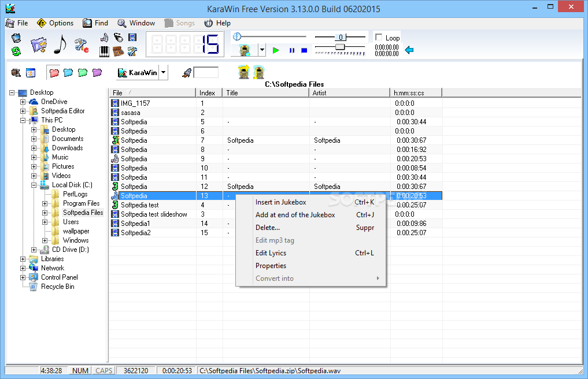Click the jukebox icon with arrow on top
This screenshot has width=588, height=379.
pyautogui.click(x=244, y=72)
